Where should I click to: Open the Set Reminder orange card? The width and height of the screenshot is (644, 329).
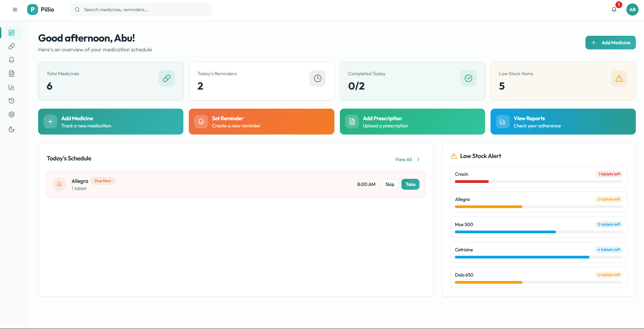[x=261, y=122]
